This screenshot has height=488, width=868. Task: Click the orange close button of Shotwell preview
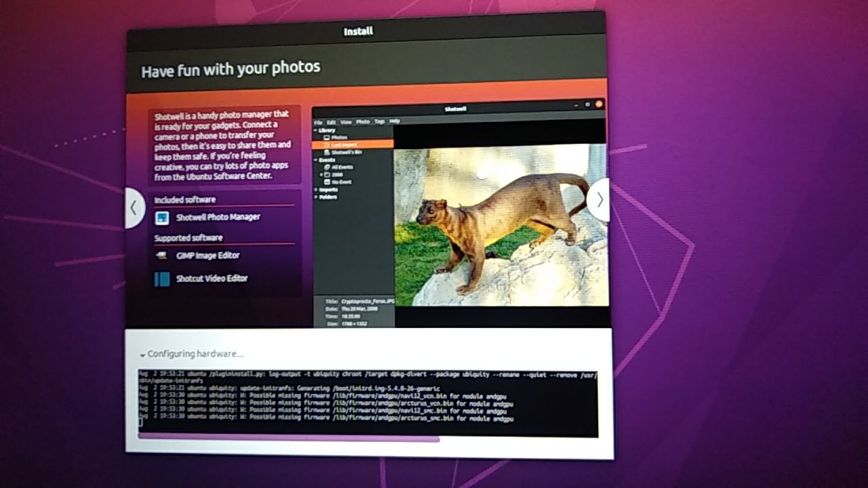point(599,104)
